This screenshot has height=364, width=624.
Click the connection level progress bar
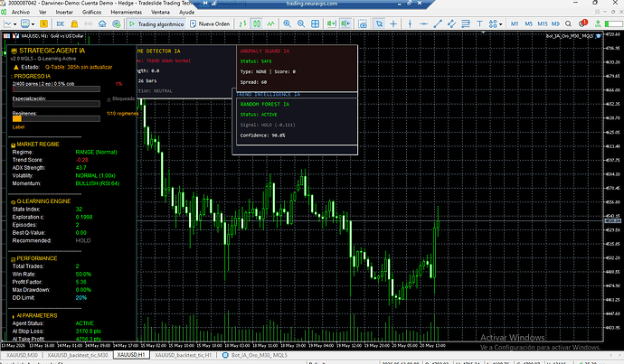(x=613, y=24)
